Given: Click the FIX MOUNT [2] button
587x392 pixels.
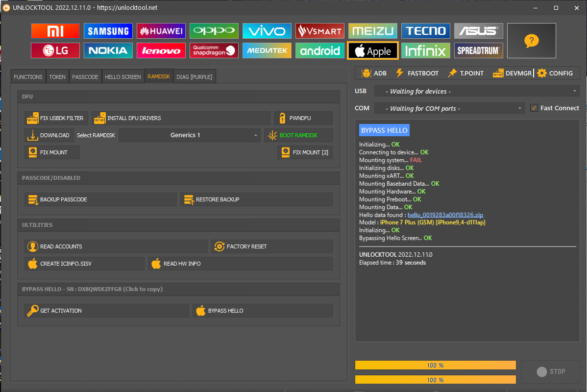Looking at the screenshot, I should click(x=305, y=152).
